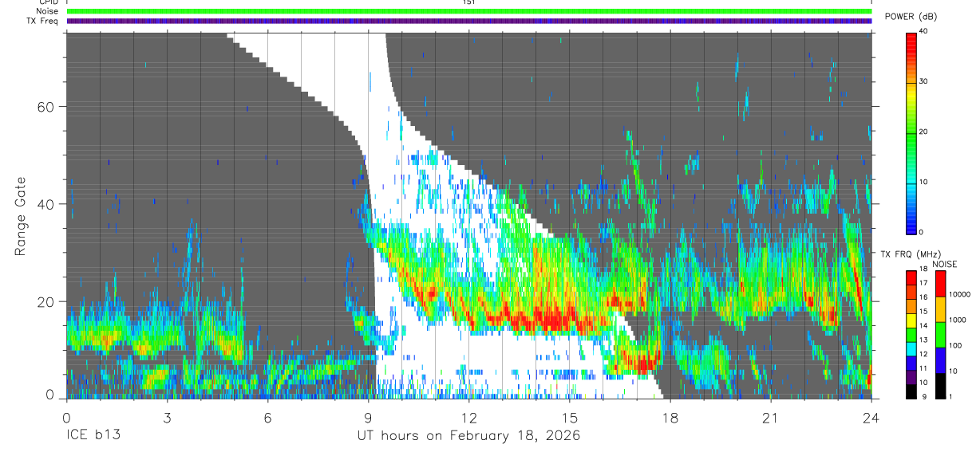The width and height of the screenshot is (980, 452).
Task: Select the 10000 label on the NOISE legend
Action: click(959, 294)
